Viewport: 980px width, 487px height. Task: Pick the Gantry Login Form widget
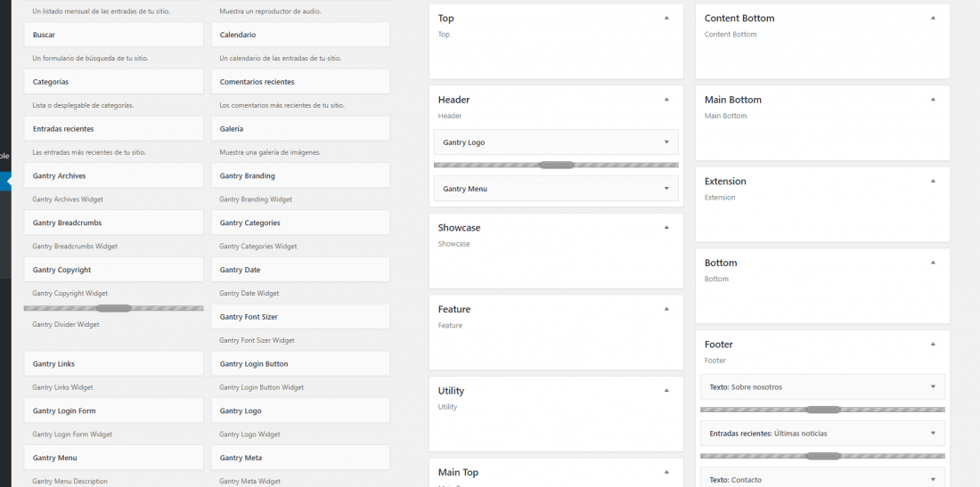(x=114, y=410)
